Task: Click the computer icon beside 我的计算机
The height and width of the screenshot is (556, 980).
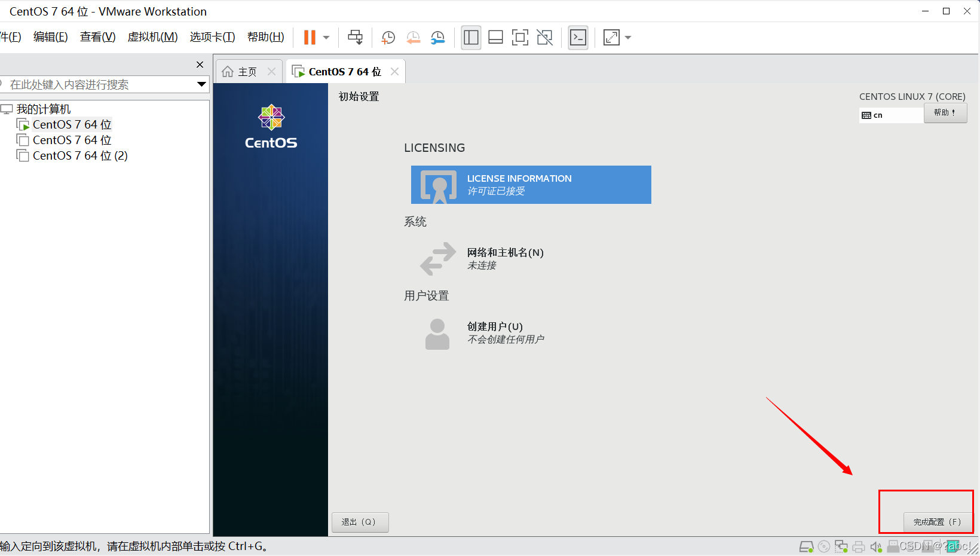Action: pyautogui.click(x=7, y=109)
